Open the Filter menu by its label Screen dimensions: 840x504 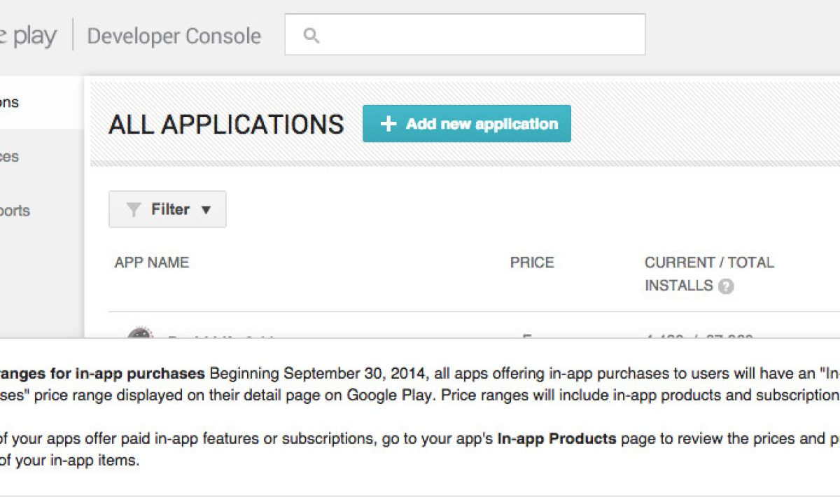click(170, 209)
